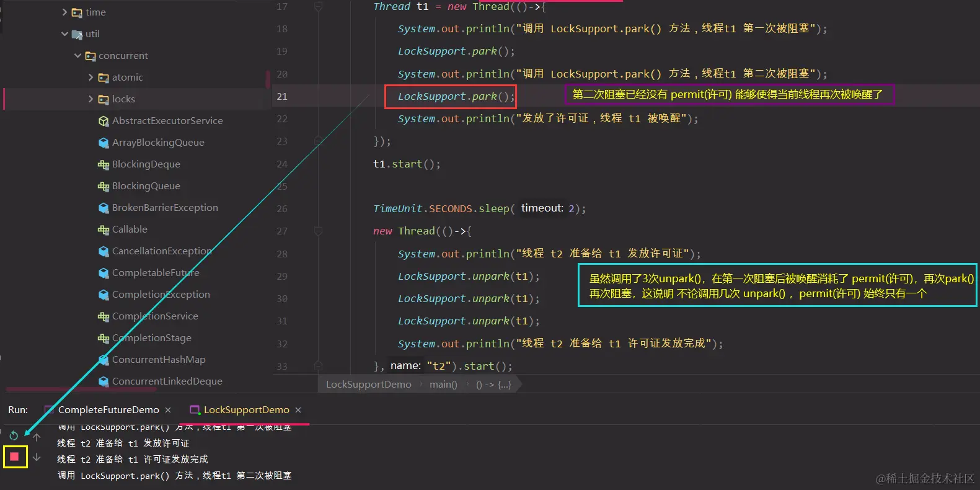The width and height of the screenshot is (980, 490).
Task: Click the AbstractExecutorService class icon
Action: coord(104,121)
